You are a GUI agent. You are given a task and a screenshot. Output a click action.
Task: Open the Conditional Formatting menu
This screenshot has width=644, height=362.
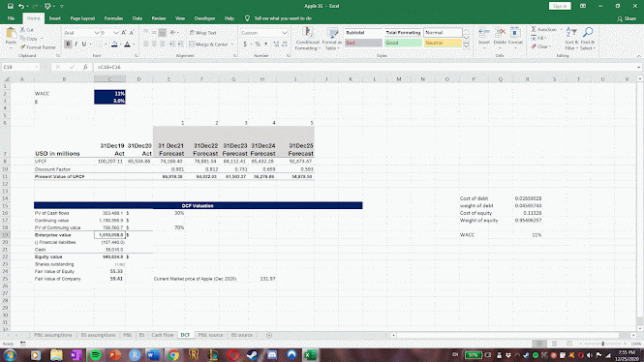[307, 39]
